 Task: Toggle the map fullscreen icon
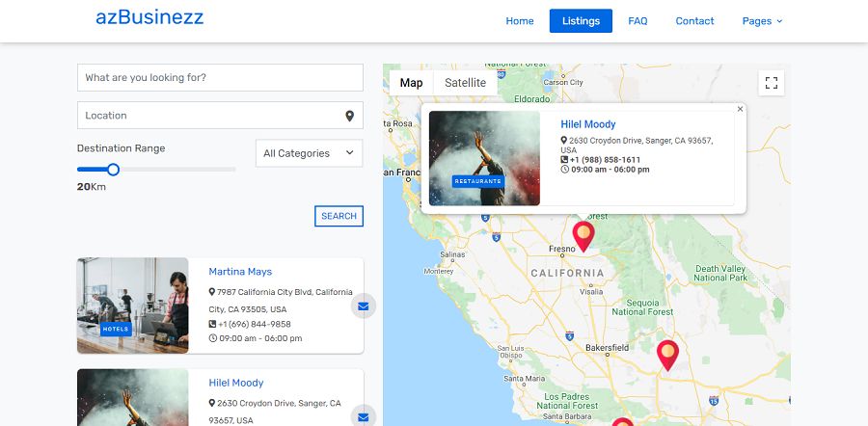pos(772,83)
